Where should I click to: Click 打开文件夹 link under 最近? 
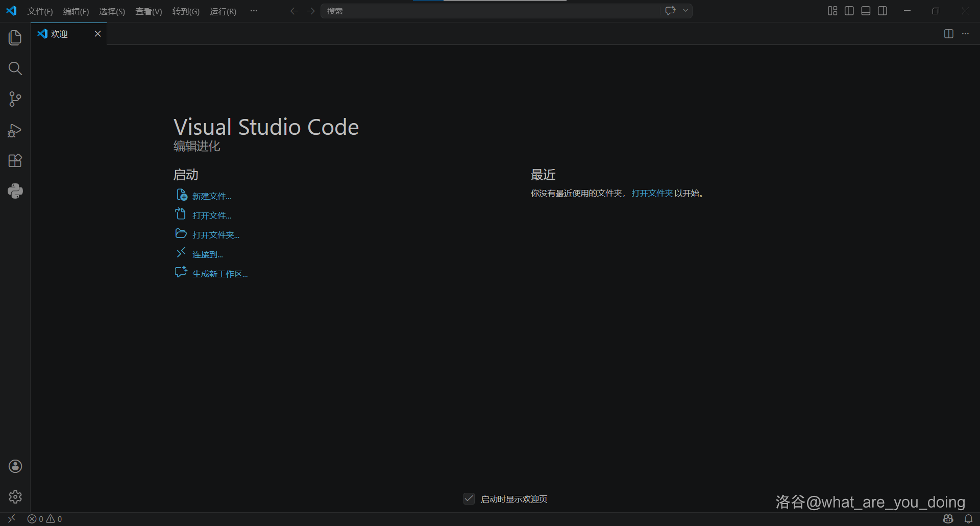(x=652, y=193)
